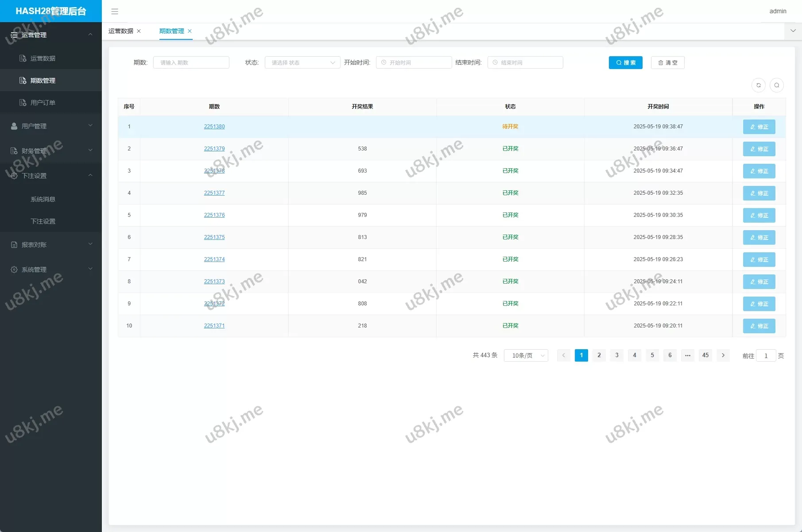Select 系统消息 in the sidebar
Image resolution: width=802 pixels, height=532 pixels.
coord(43,199)
